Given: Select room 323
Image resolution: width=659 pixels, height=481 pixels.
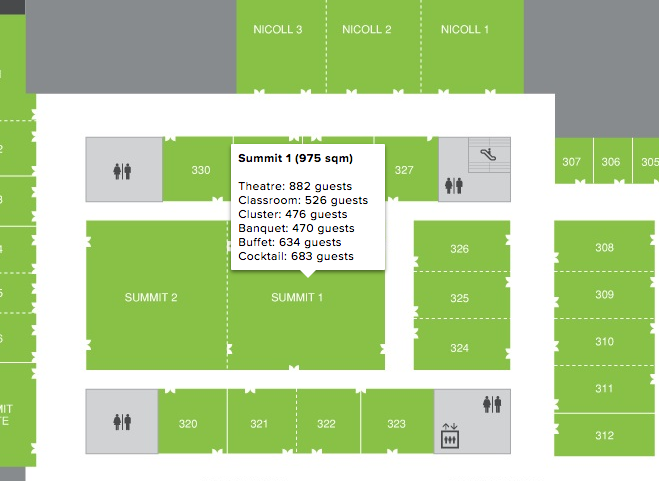Looking at the screenshot, I should tap(397, 421).
